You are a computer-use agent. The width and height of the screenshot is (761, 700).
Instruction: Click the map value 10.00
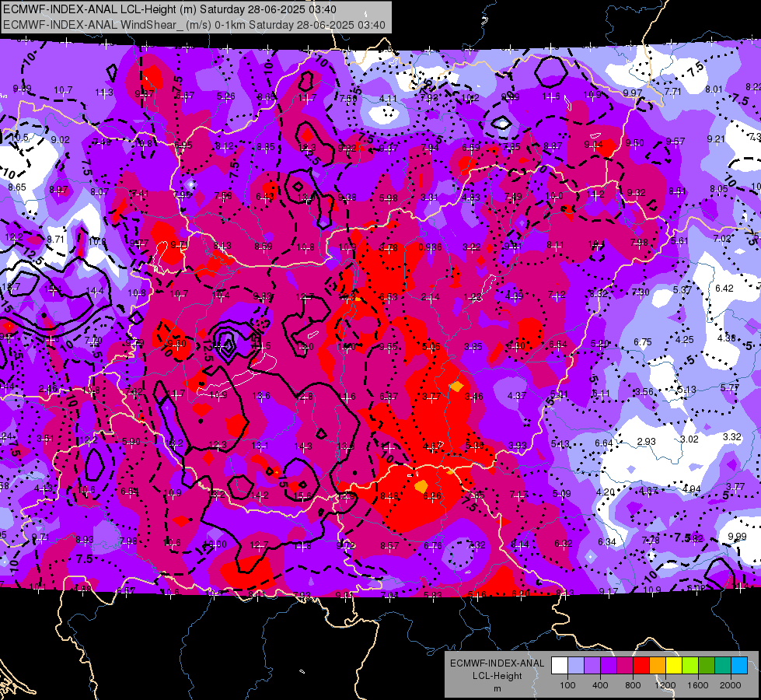[x=215, y=544]
